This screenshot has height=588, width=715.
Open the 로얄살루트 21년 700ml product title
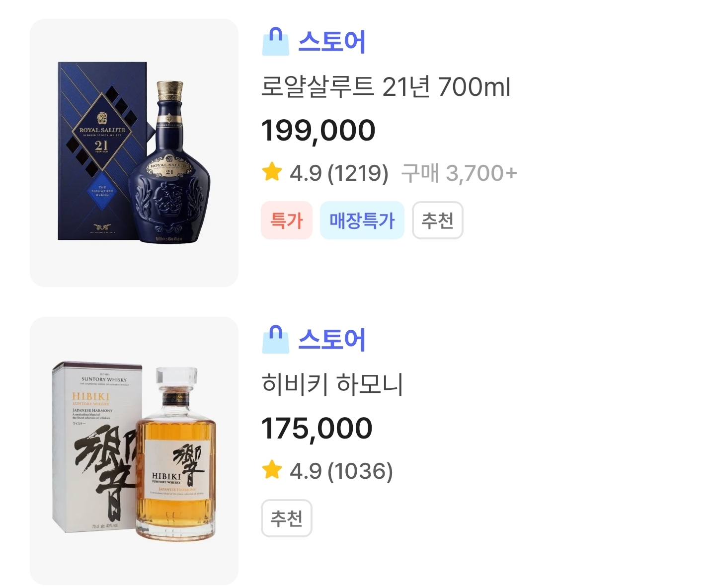(x=386, y=87)
